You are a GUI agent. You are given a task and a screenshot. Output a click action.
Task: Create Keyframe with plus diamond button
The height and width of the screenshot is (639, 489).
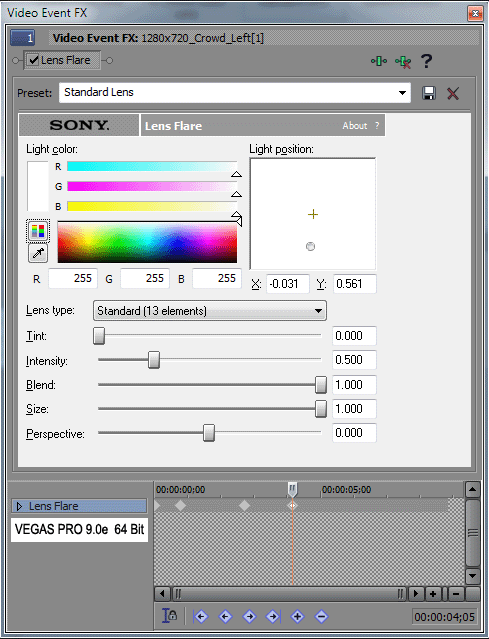pyautogui.click(x=297, y=617)
